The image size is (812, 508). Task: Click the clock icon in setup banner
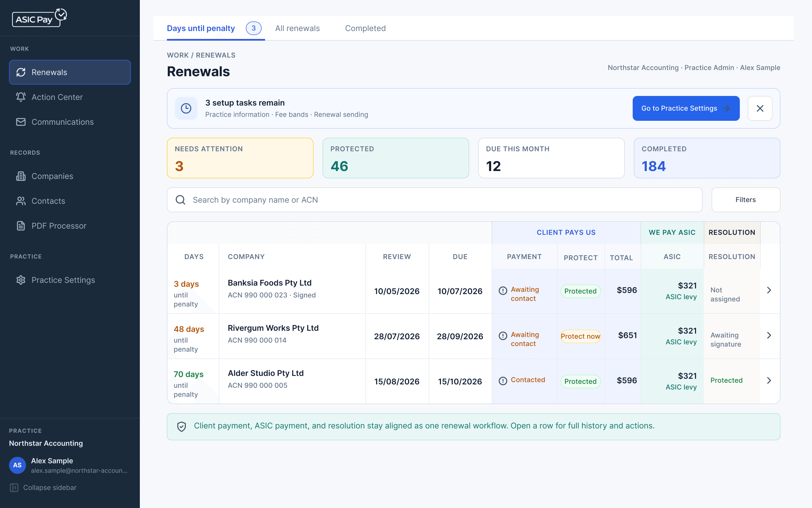click(x=186, y=108)
